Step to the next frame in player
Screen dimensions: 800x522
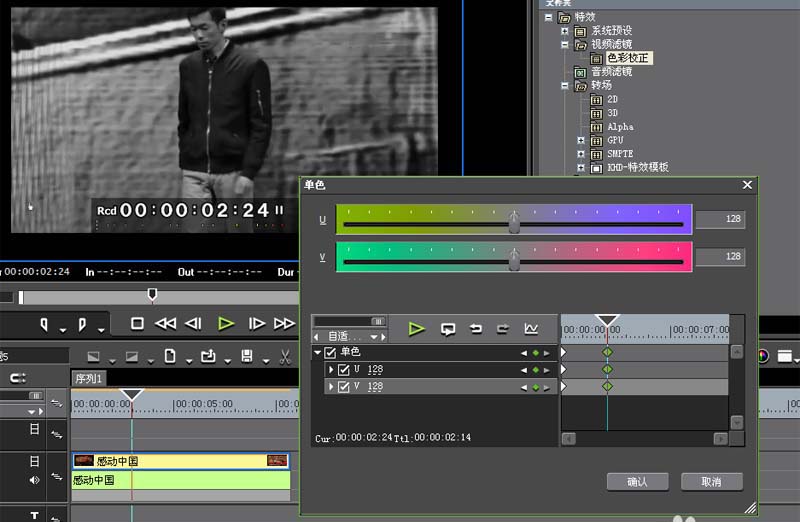click(x=257, y=323)
